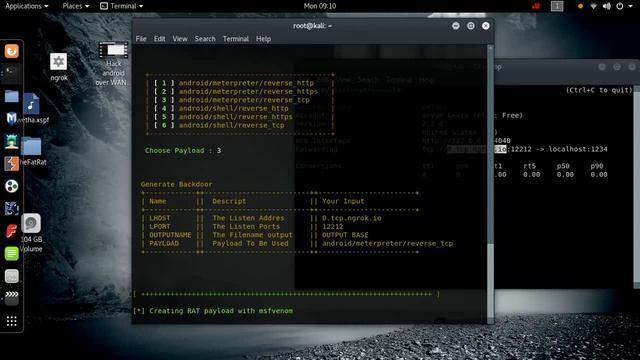
Task: Select the TheFatRat folder on desktop
Action: point(32,151)
